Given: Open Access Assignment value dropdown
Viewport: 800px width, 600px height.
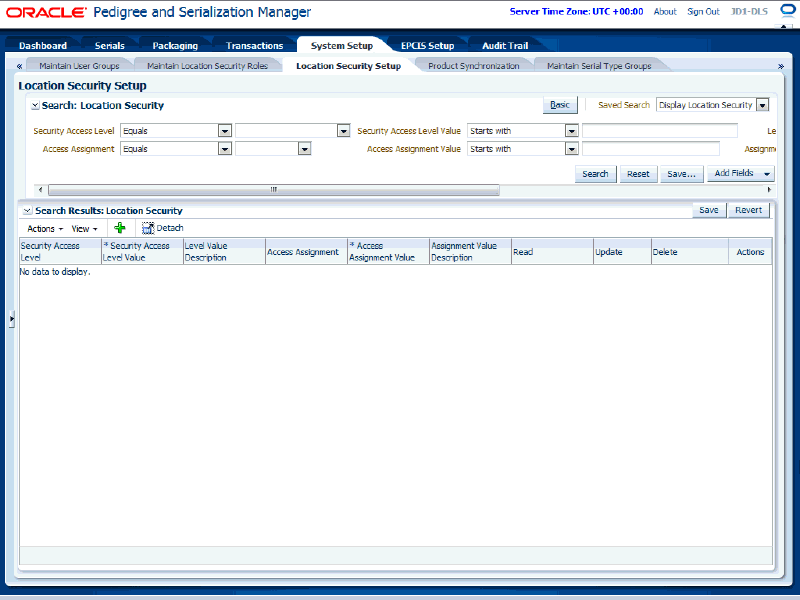Looking at the screenshot, I should (x=305, y=149).
